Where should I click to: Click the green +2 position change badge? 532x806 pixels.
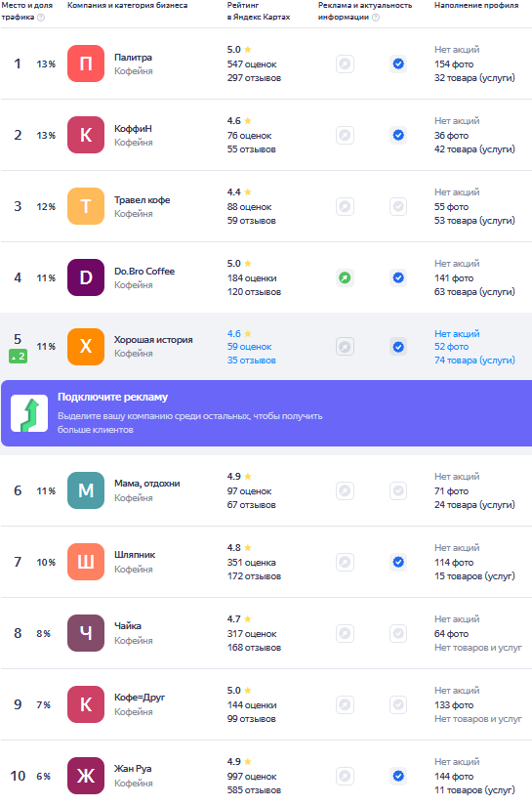18,356
